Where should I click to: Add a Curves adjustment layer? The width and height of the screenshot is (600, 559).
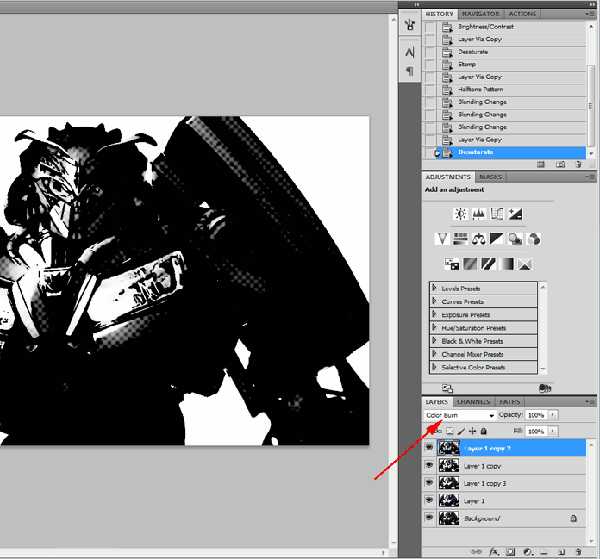(497, 214)
